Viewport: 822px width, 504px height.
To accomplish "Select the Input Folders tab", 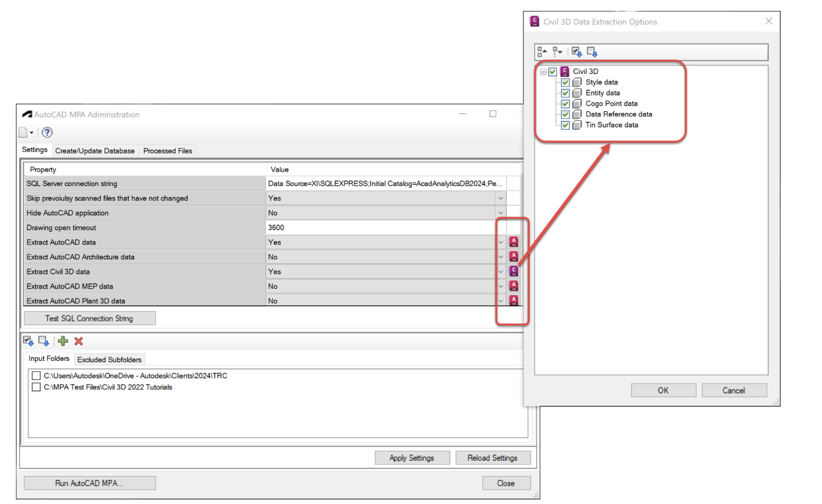I will click(x=49, y=359).
